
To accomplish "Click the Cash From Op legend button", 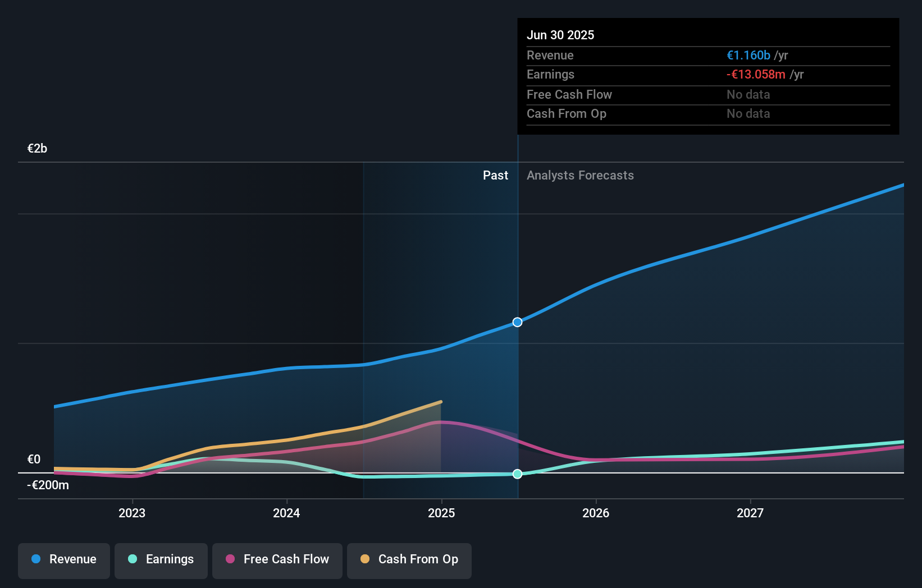I will tap(409, 559).
